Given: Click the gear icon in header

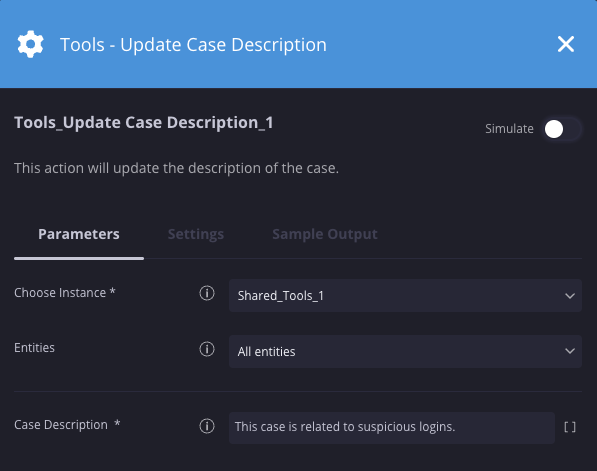Looking at the screenshot, I should (x=30, y=44).
